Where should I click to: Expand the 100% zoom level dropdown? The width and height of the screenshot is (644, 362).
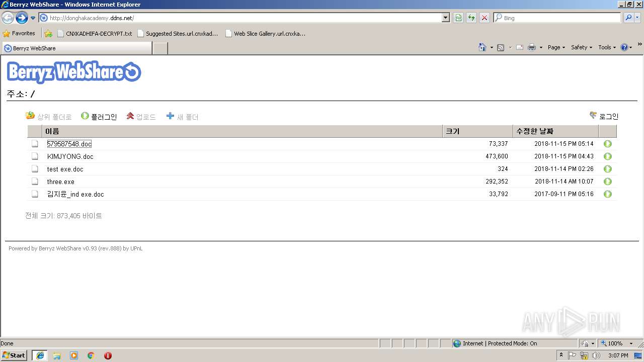point(631,343)
